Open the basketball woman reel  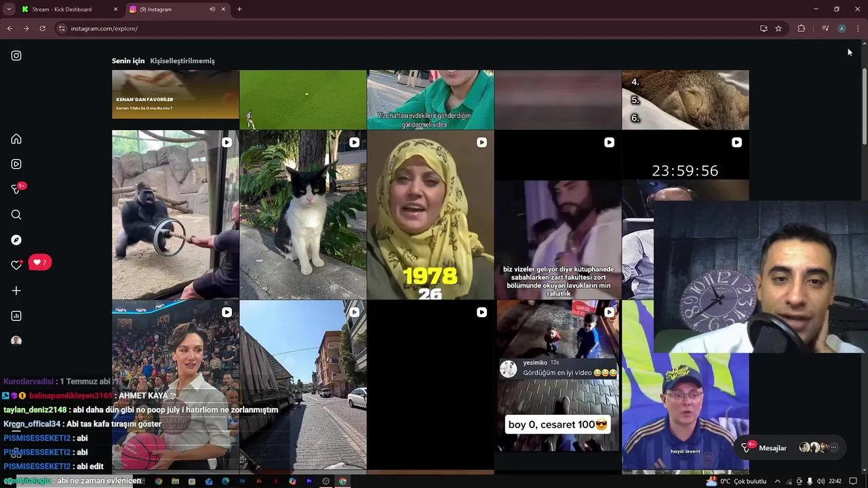(x=175, y=385)
